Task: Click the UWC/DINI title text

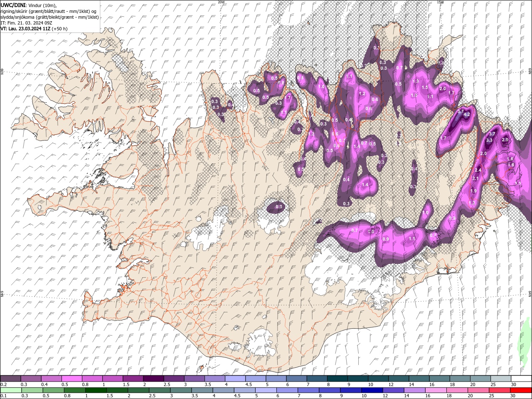Action: tap(13, 5)
